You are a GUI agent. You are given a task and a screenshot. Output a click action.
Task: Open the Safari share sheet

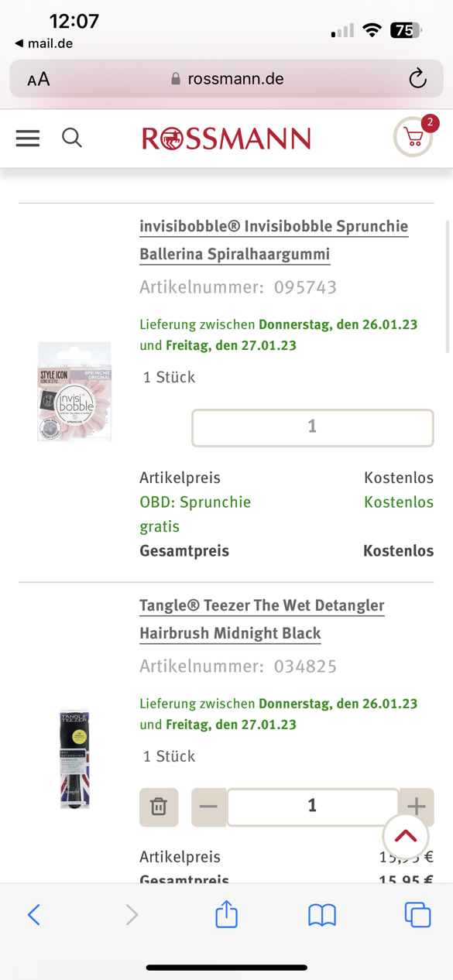pyautogui.click(x=226, y=913)
